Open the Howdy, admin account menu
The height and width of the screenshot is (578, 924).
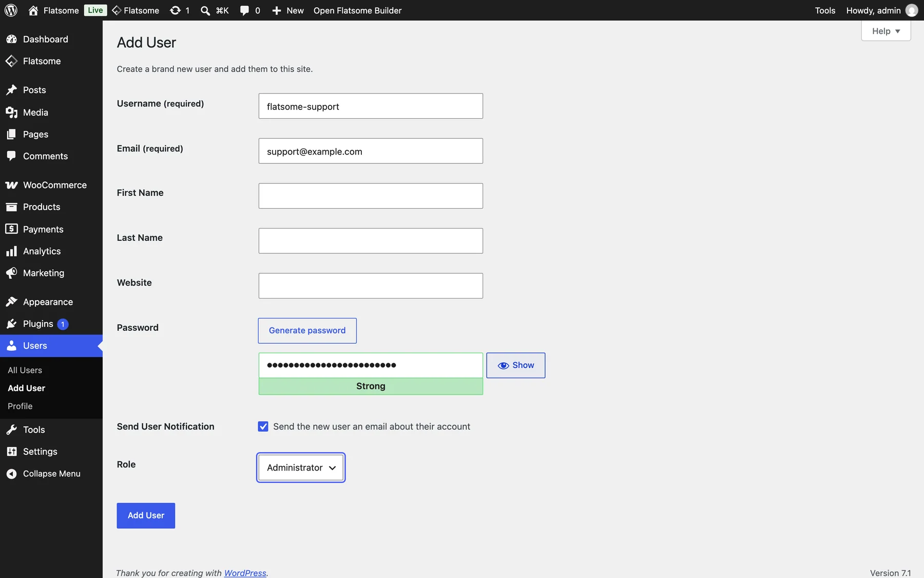(881, 10)
